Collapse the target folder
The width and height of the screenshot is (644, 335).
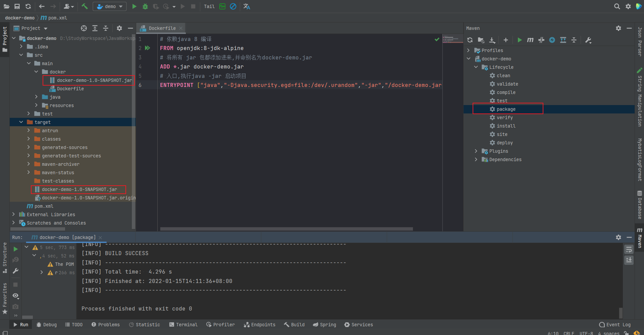[21, 122]
